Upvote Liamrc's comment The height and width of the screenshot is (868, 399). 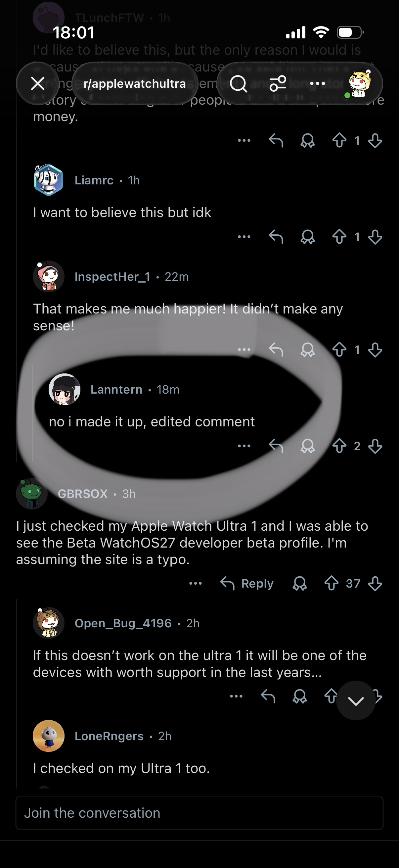339,237
